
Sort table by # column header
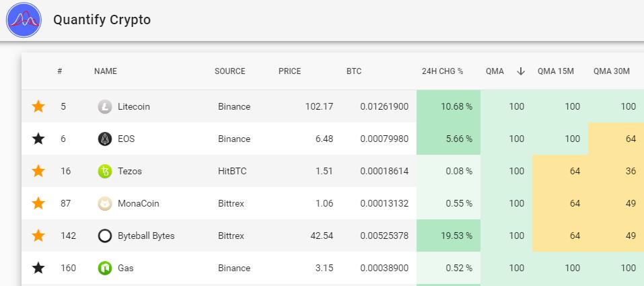click(x=59, y=71)
